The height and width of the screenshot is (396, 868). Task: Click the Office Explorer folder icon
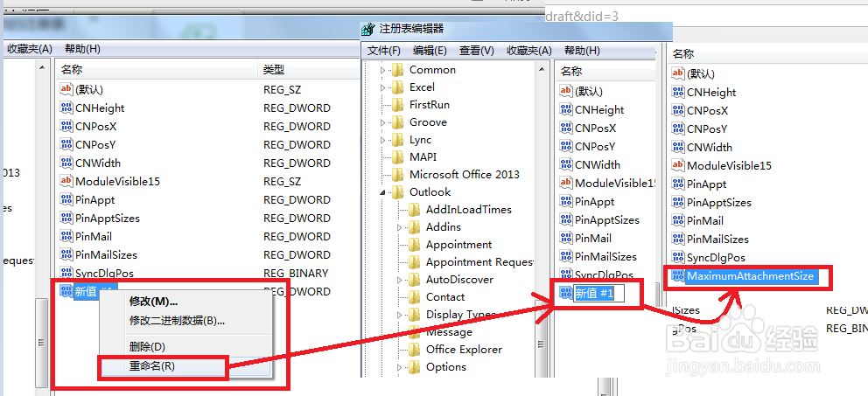click(x=414, y=350)
